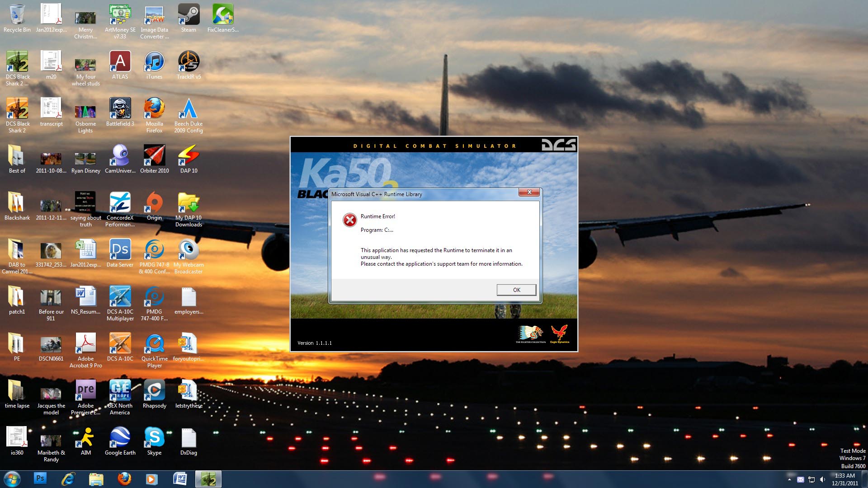Select the Google Earth desktop icon
The height and width of the screenshot is (488, 868).
pos(120,441)
